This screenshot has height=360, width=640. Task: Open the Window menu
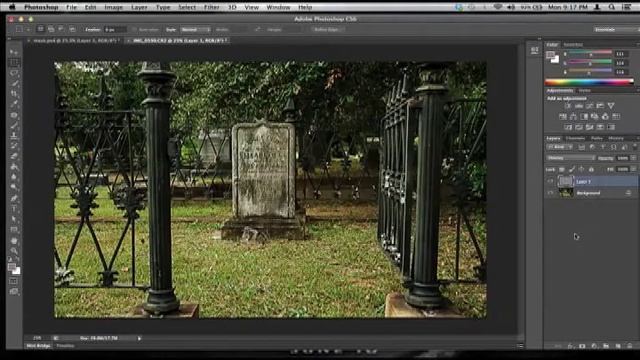pyautogui.click(x=278, y=7)
